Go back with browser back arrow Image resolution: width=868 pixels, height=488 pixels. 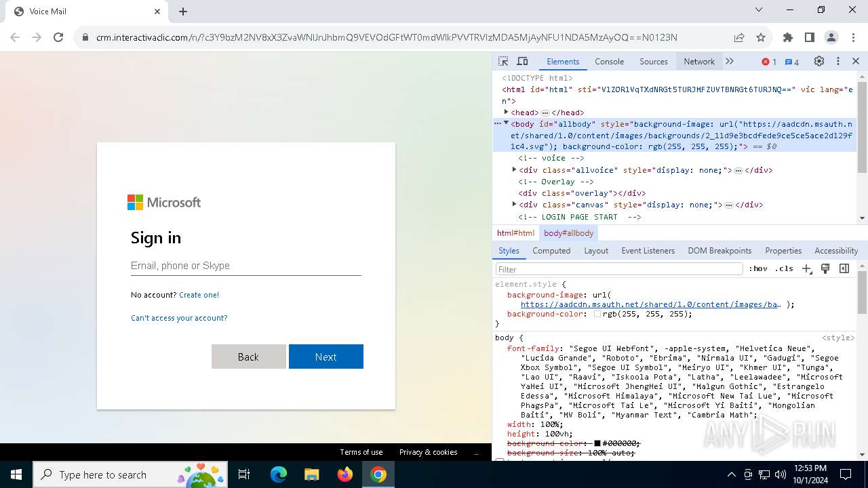(x=15, y=37)
